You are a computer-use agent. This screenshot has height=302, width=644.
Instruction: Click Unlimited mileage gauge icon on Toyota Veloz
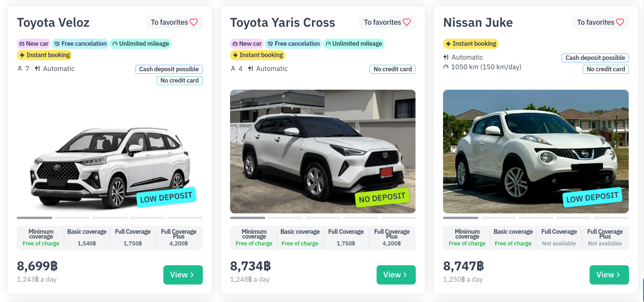[115, 44]
